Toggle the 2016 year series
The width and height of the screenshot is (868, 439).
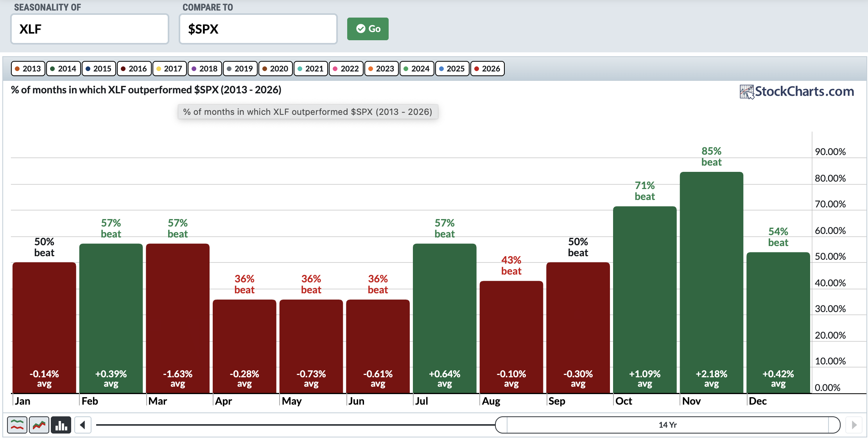[x=134, y=69]
